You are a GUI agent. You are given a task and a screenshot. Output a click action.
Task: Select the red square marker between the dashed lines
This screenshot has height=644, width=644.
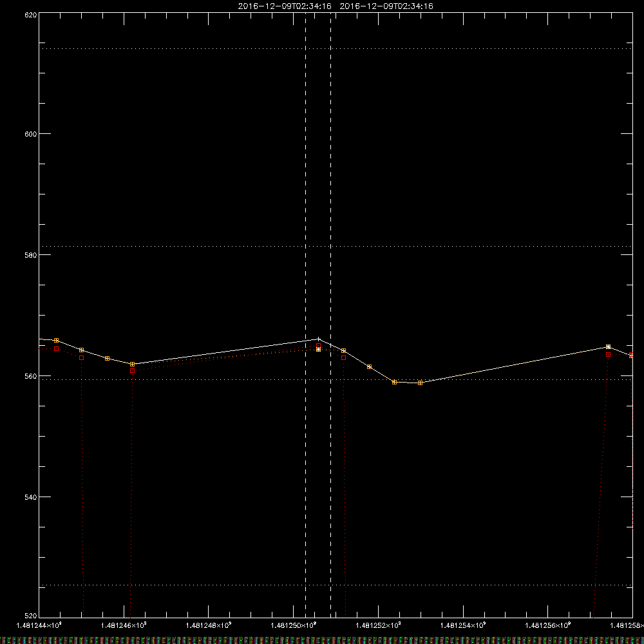[x=318, y=345]
